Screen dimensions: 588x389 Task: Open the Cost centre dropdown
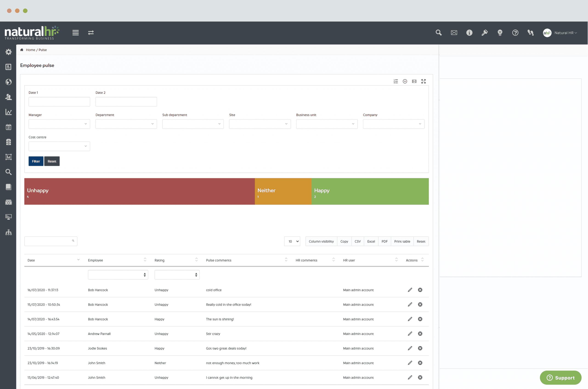(59, 146)
